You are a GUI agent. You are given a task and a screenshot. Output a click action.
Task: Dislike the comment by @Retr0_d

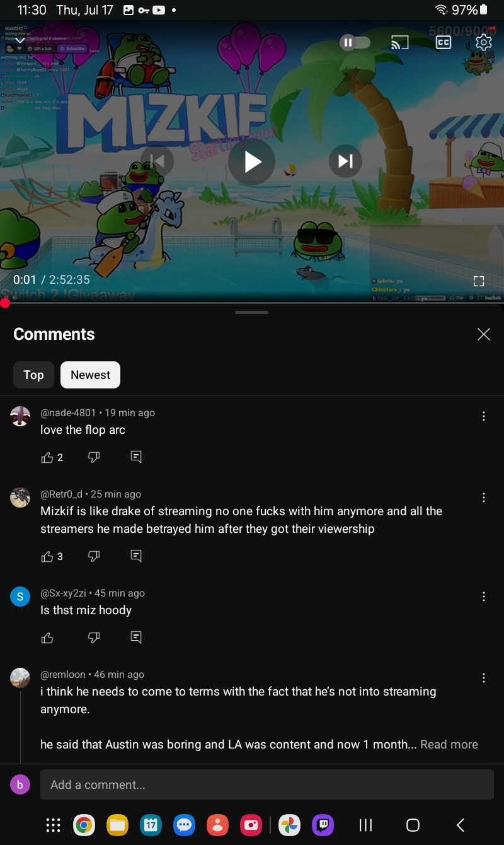pos(94,556)
